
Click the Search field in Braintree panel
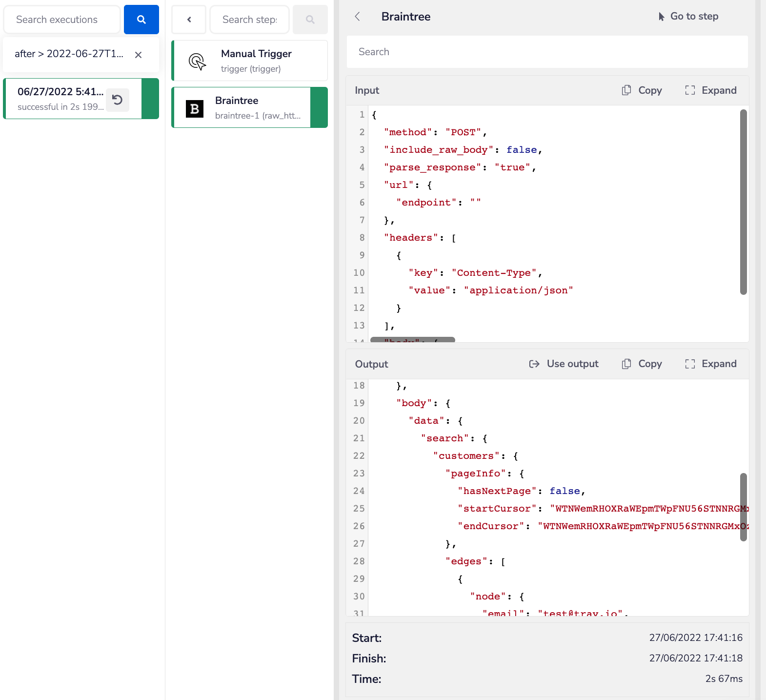point(547,52)
